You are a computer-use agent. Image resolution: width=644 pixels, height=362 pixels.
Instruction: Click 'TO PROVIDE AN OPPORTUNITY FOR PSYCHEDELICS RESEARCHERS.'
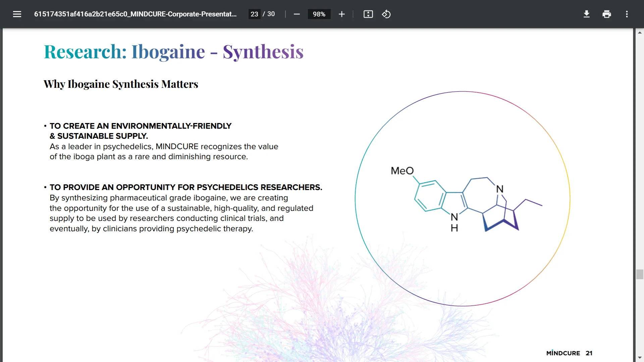[186, 187]
